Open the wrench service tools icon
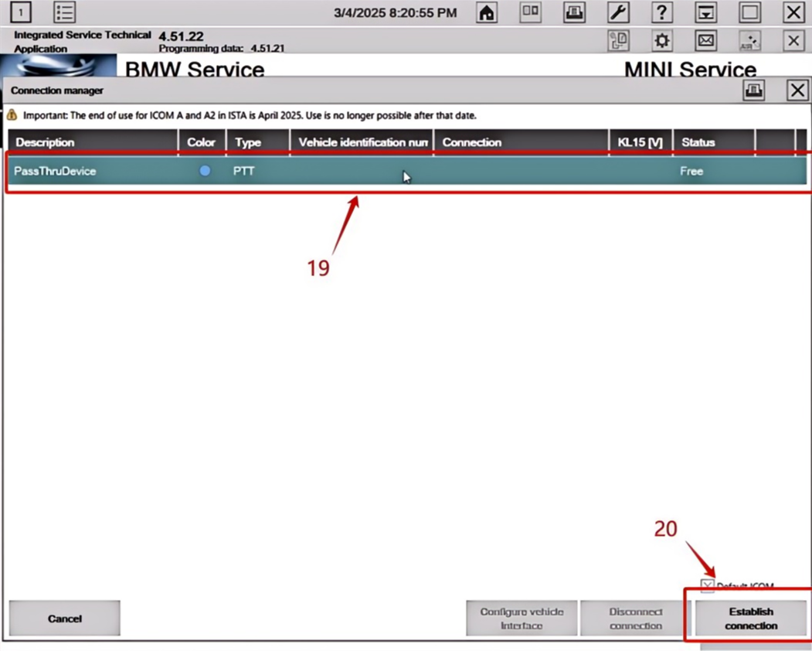Viewport: 812px width, 651px height. click(x=619, y=12)
